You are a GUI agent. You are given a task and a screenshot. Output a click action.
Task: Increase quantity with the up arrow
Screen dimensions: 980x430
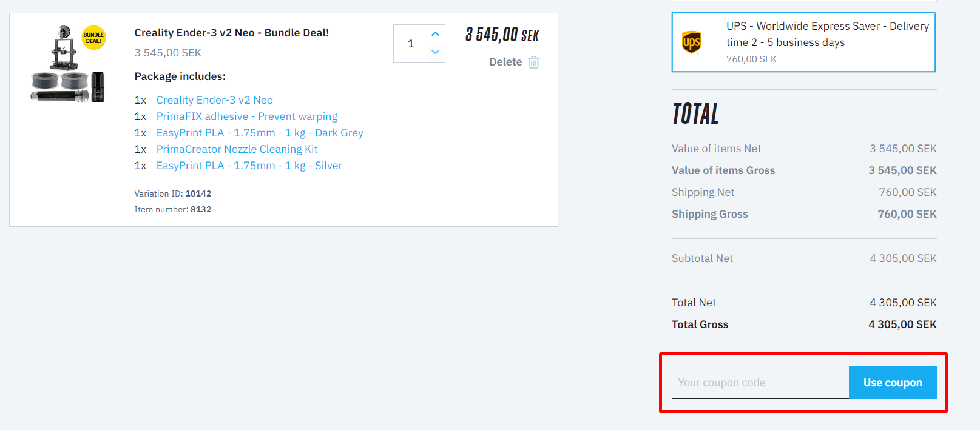click(x=435, y=34)
